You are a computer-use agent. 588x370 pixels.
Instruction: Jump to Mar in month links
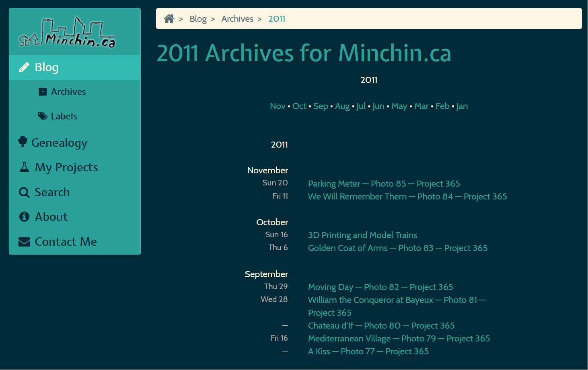(x=421, y=106)
